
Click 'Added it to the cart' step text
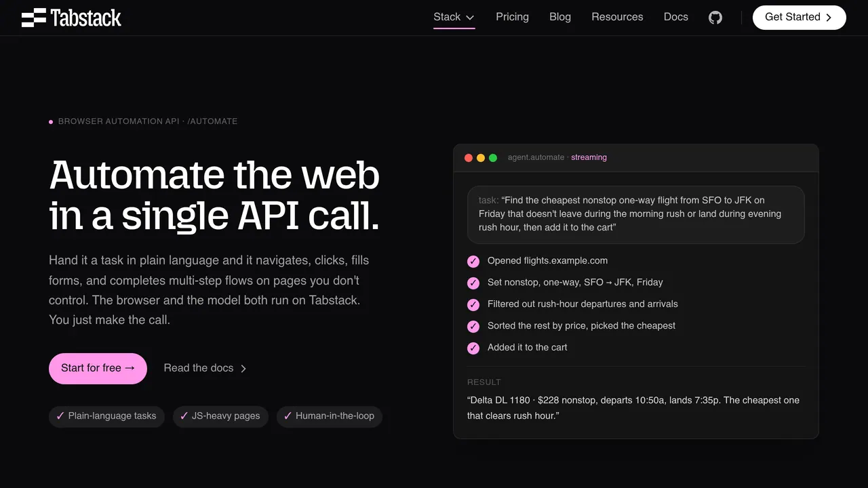coord(527,347)
